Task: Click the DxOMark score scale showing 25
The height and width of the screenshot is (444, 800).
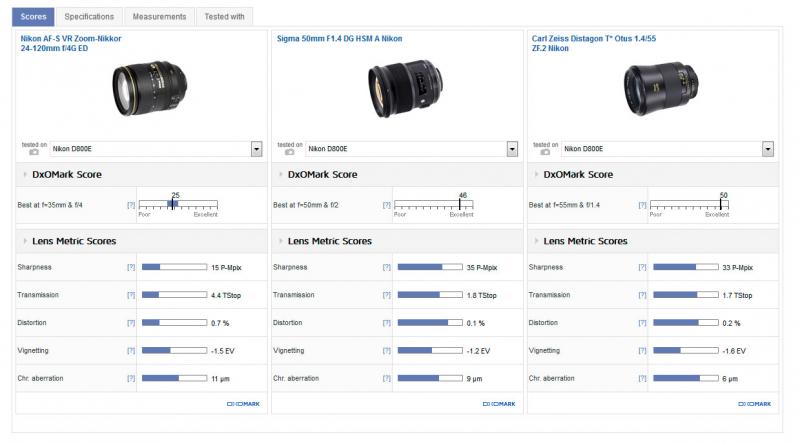Action: (179, 205)
